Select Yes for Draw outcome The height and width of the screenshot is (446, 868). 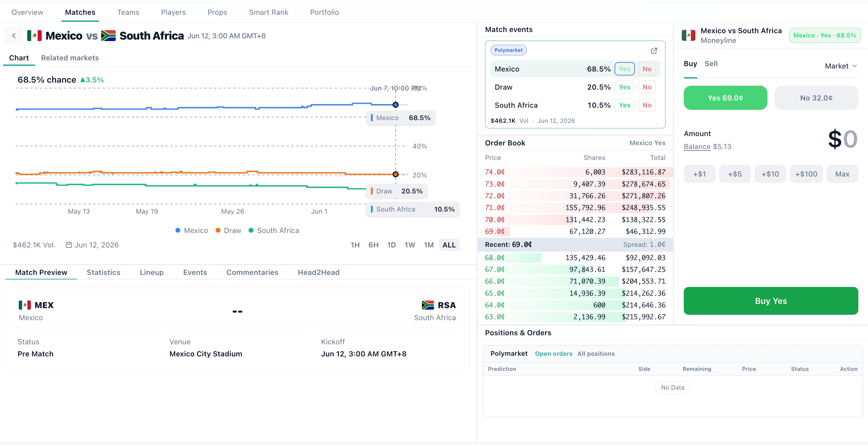tap(624, 87)
